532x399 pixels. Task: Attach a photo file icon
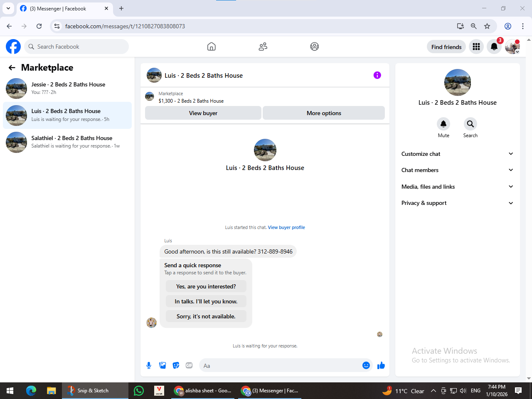[x=163, y=365]
